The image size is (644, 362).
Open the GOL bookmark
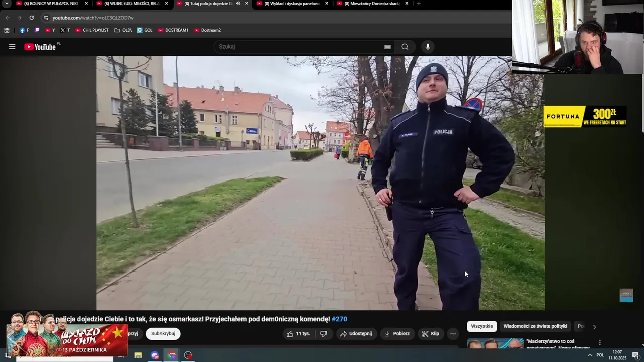[145, 30]
